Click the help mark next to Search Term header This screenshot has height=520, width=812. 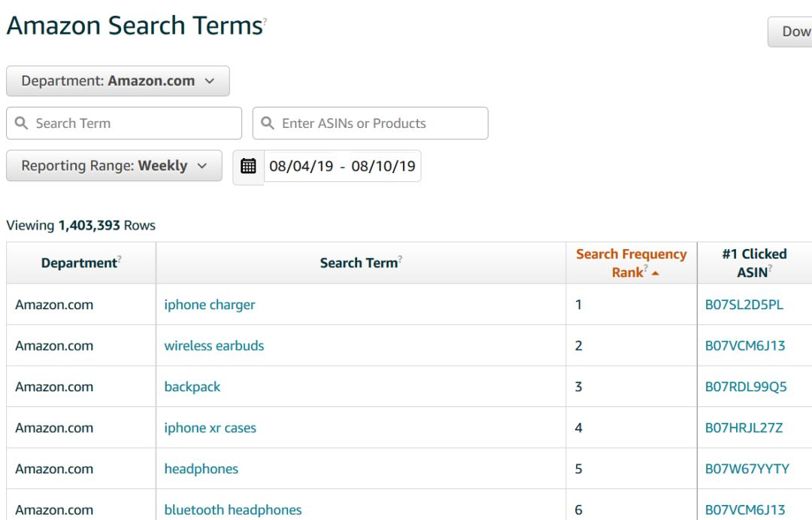400,258
